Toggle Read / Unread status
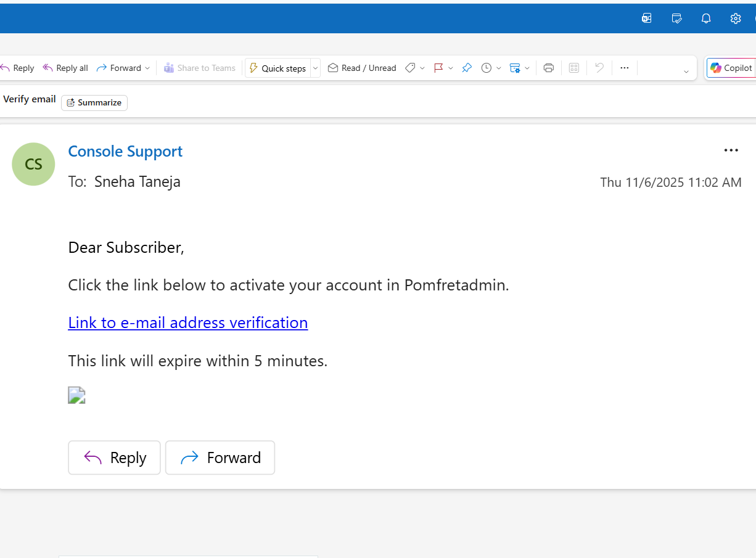The height and width of the screenshot is (558, 756). [x=362, y=68]
